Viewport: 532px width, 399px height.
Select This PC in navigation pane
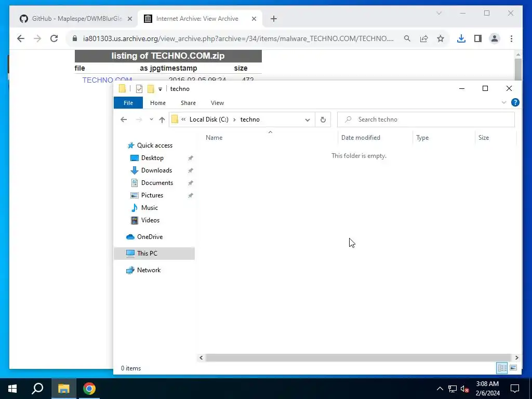pyautogui.click(x=154, y=254)
